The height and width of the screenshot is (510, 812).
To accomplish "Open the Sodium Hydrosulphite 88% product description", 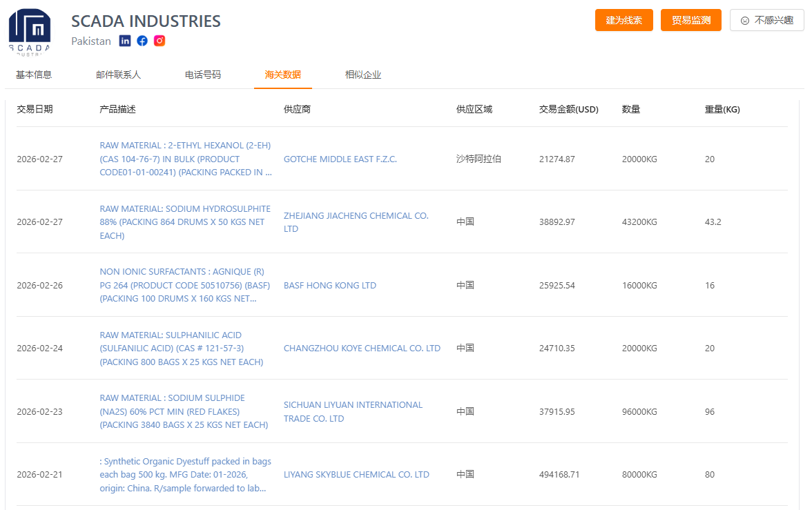I will point(185,222).
